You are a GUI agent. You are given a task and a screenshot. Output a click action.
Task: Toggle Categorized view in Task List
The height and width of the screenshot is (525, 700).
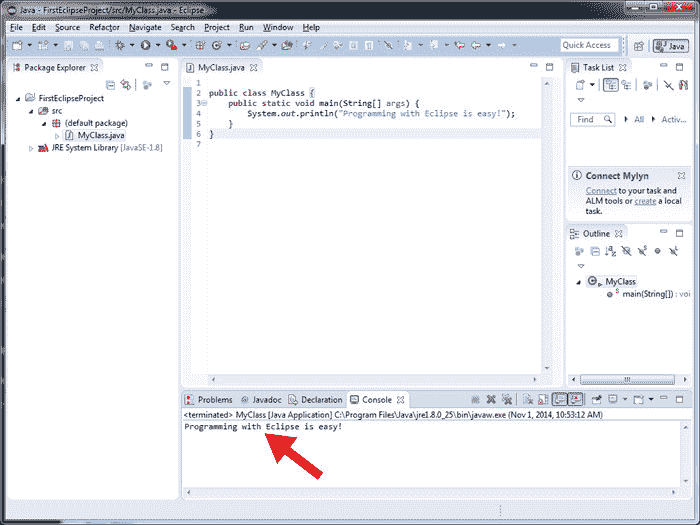coord(610,85)
